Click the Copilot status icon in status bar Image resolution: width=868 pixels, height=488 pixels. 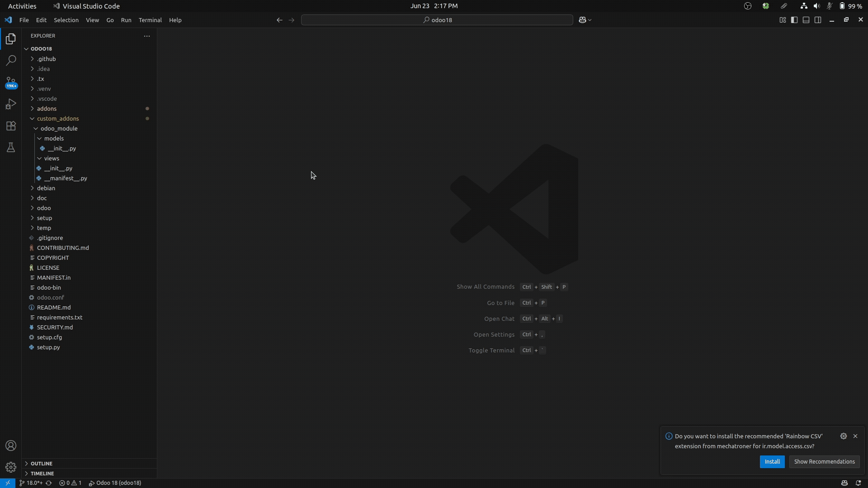844,483
